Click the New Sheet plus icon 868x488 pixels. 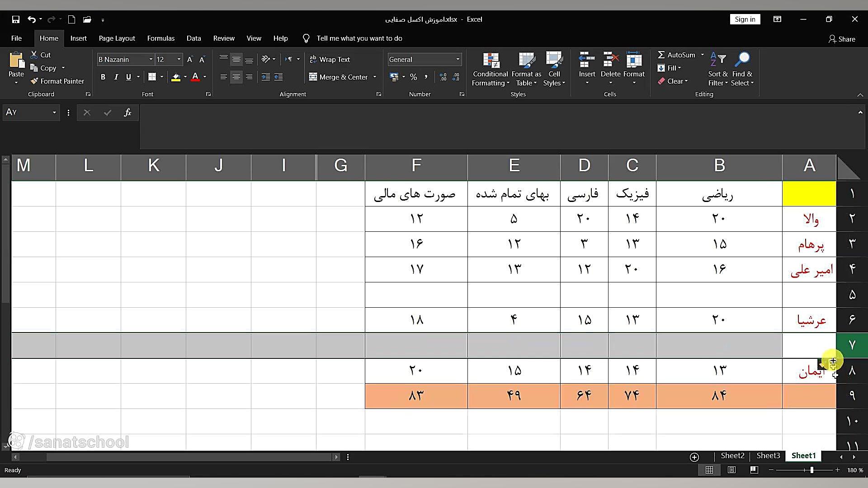[694, 457]
